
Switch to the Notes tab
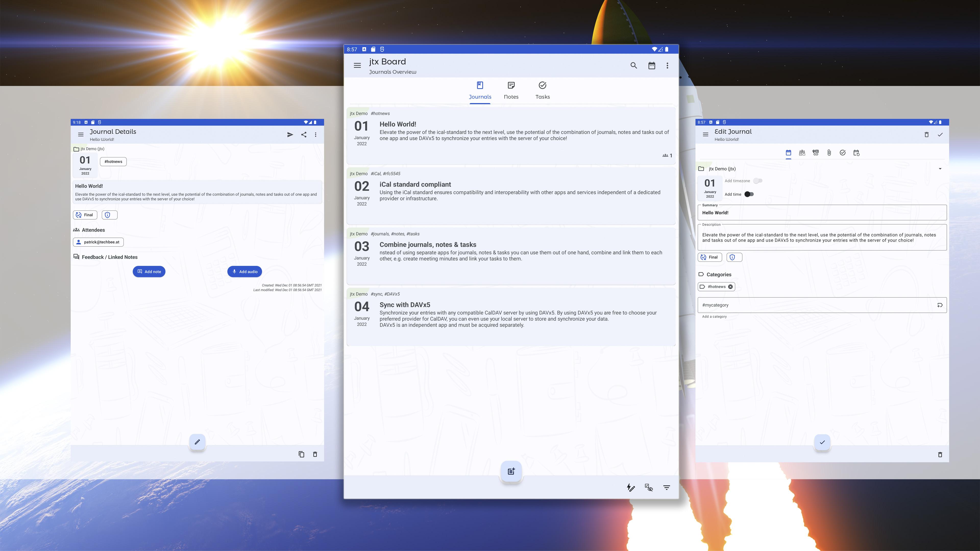(511, 91)
